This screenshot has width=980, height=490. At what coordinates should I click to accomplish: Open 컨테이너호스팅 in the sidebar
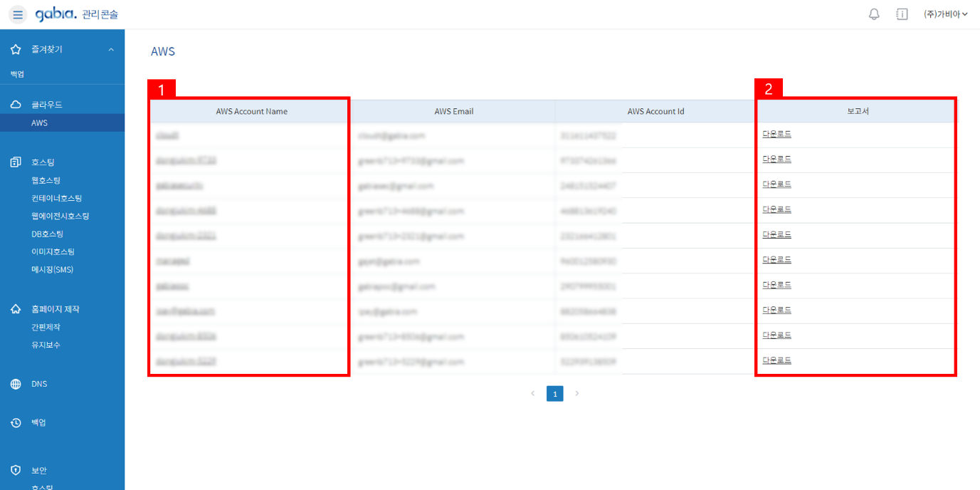coord(56,199)
